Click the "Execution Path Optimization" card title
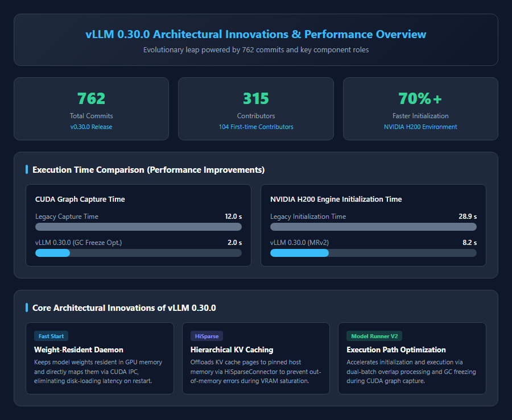The width and height of the screenshot is (512, 420). [x=396, y=350]
